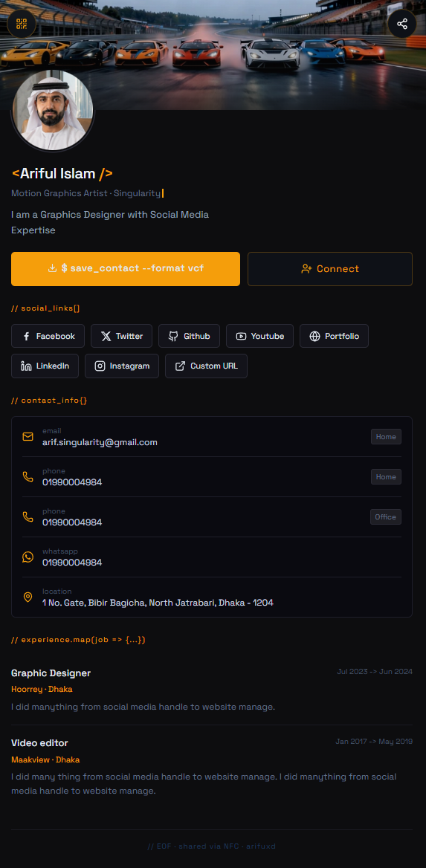The height and width of the screenshot is (868, 426).
Task: Open the Youtube social link
Action: tap(259, 336)
